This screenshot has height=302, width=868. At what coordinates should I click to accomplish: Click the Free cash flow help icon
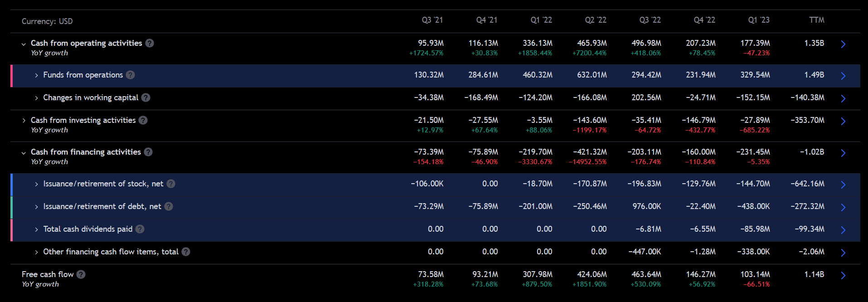point(81,274)
